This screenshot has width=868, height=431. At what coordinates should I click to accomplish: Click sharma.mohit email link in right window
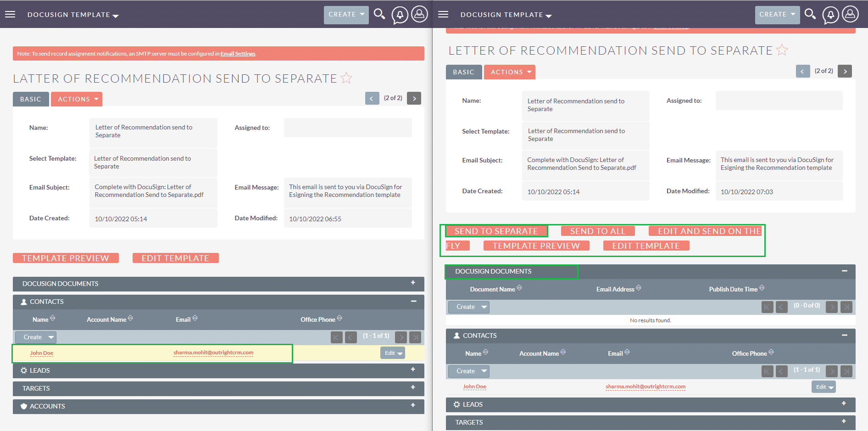(645, 386)
